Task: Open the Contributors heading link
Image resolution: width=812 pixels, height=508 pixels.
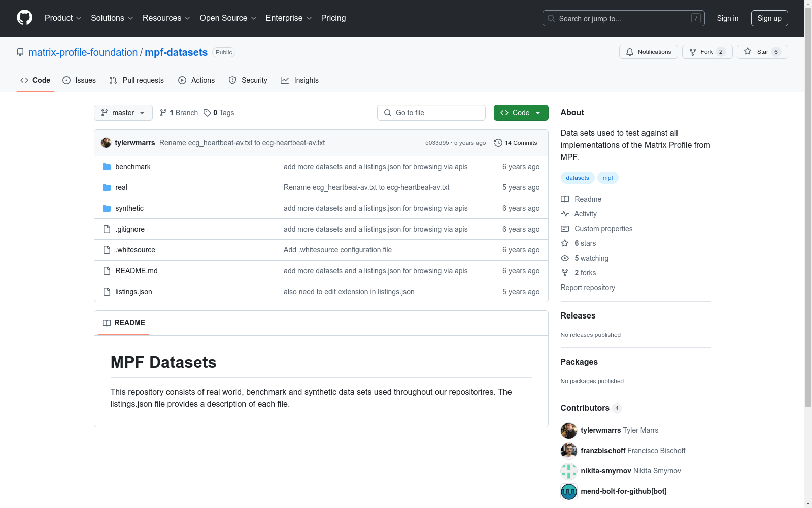Action: coord(591,408)
